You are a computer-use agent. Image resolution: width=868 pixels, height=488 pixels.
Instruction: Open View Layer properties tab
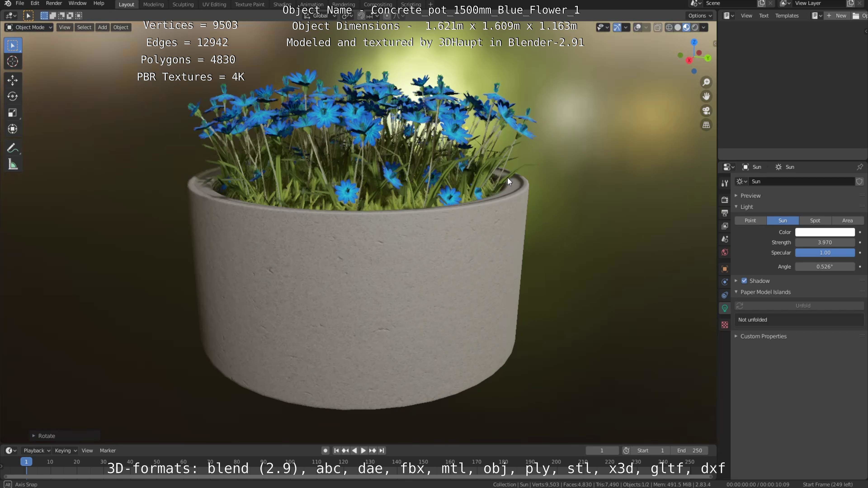click(x=724, y=226)
